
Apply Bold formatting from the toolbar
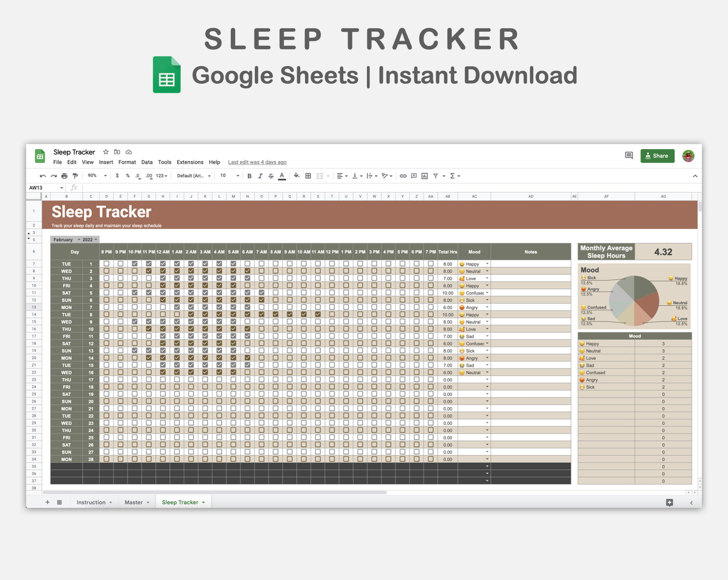pos(249,176)
